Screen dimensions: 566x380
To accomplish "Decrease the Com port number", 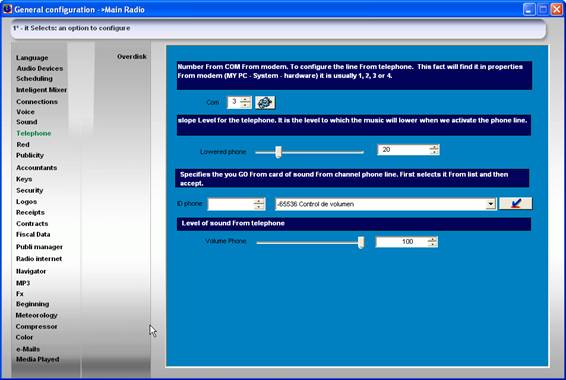I will (x=245, y=105).
